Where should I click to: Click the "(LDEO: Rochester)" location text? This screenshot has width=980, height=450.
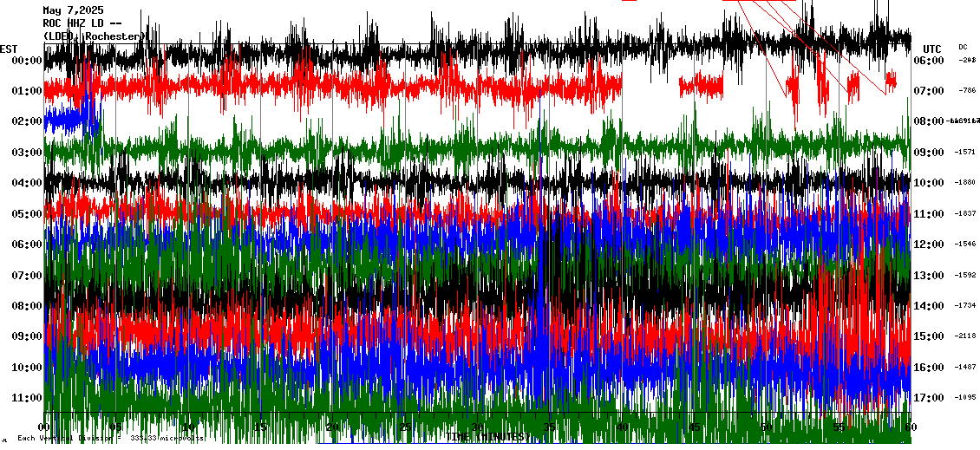click(95, 37)
